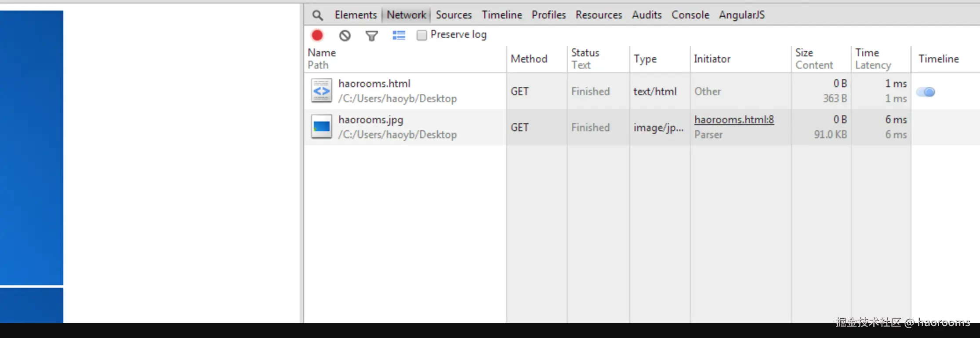Switch to the Profiles tab

pyautogui.click(x=548, y=15)
